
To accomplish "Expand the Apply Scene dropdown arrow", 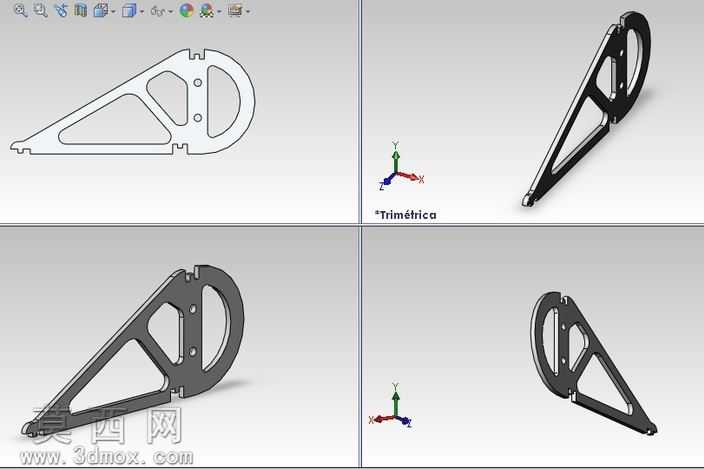I will [219, 11].
